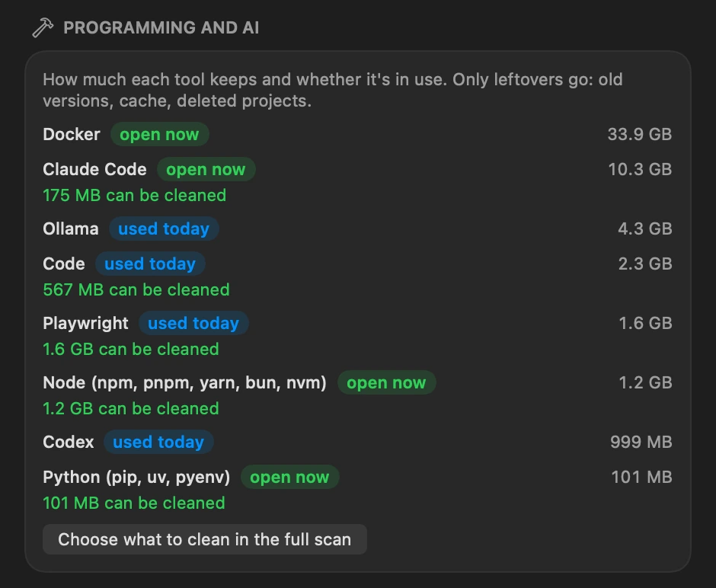Screen dimensions: 716x588
Task: Select the Code row name
Action: point(63,264)
